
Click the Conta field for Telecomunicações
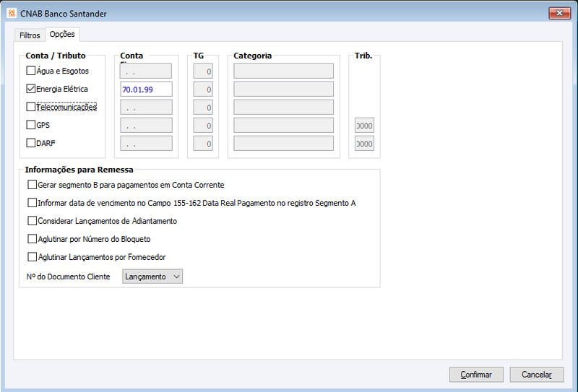[147, 108]
